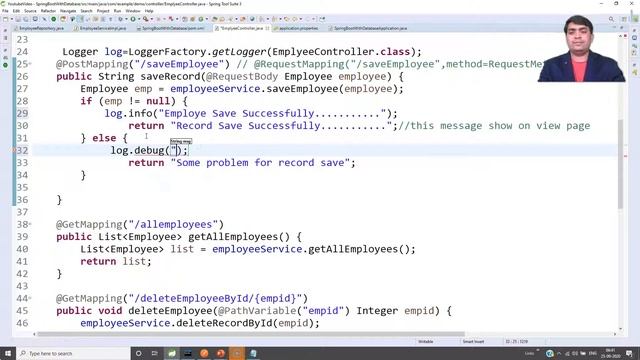Click the Cortana circle icon on taskbar

coord(138,353)
